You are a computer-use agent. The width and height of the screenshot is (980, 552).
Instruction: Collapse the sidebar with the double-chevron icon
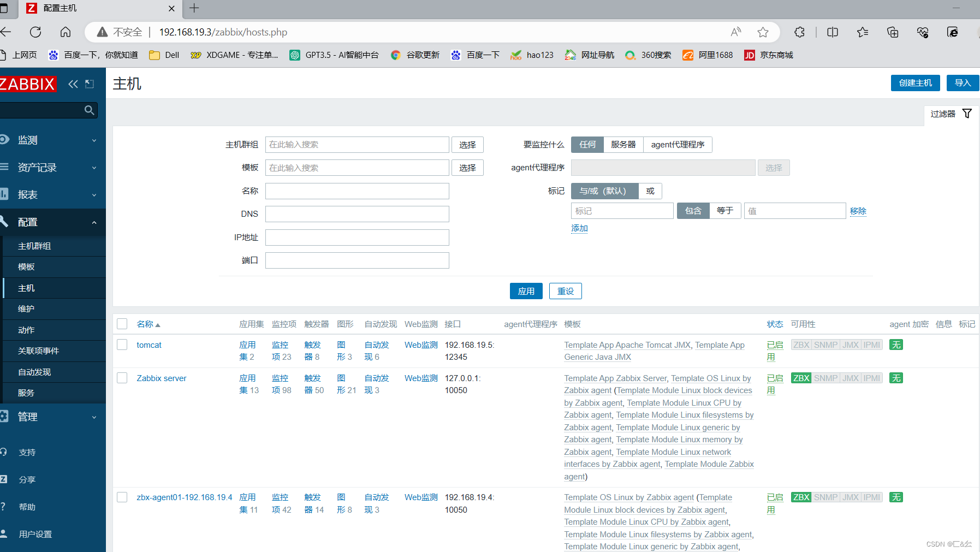[73, 84]
